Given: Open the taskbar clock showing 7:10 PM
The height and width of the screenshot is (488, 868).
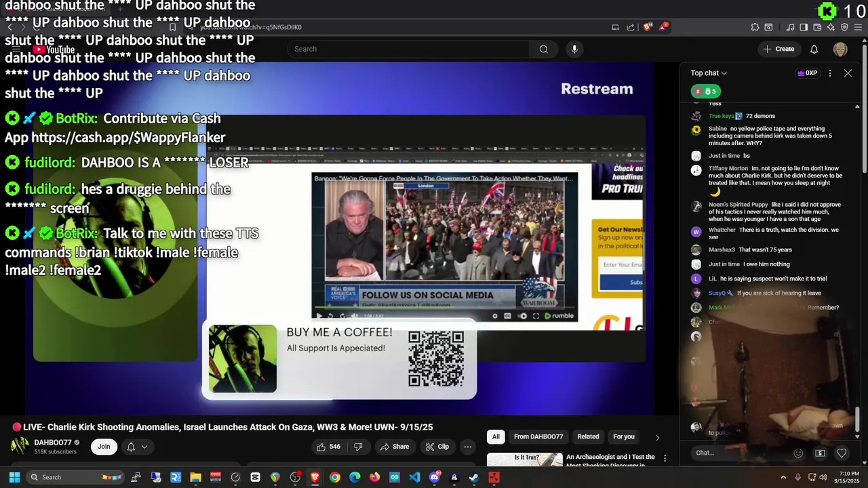Looking at the screenshot, I should coord(848,477).
